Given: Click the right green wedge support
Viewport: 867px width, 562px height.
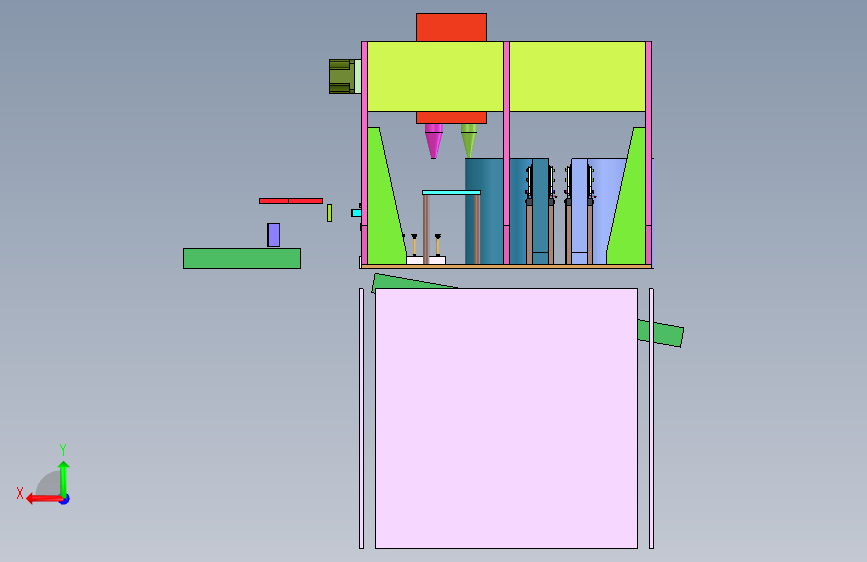Looking at the screenshot, I should pyautogui.click(x=629, y=210).
